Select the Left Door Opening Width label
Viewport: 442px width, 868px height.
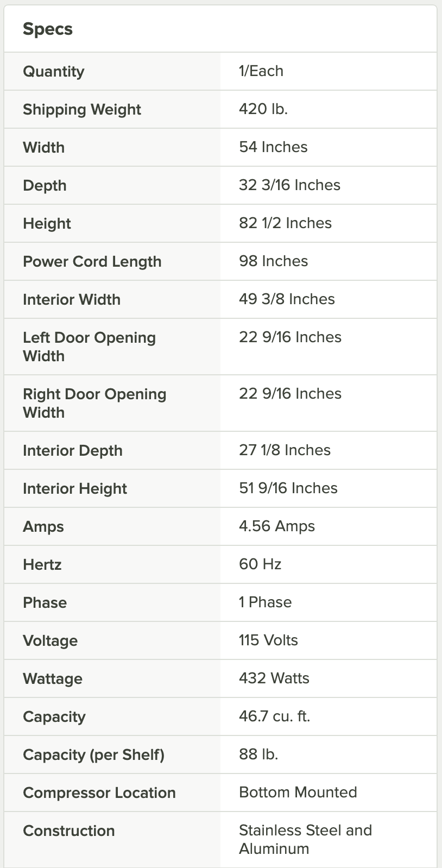click(89, 347)
